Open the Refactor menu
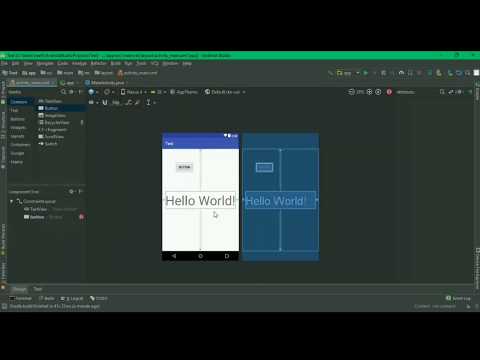This screenshot has height=360, width=480. point(98,63)
